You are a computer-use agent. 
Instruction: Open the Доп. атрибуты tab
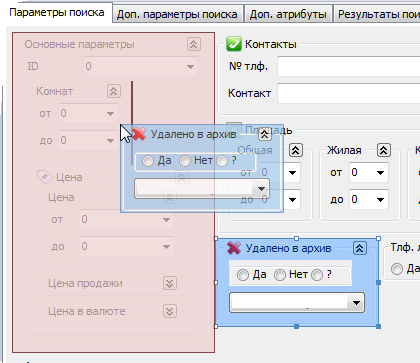click(288, 14)
